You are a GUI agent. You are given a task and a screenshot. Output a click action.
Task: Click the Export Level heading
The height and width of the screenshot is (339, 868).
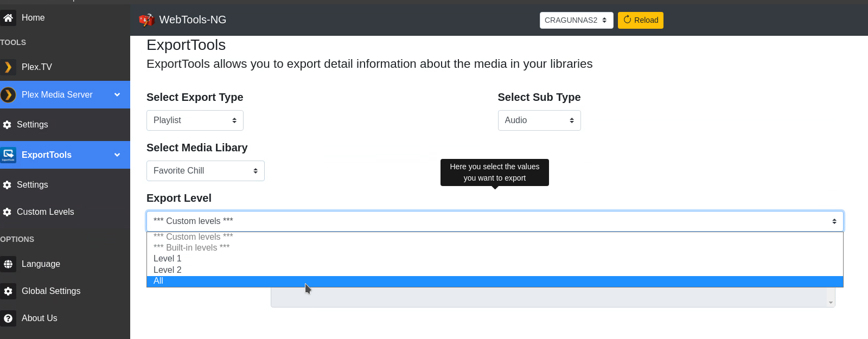pos(179,199)
